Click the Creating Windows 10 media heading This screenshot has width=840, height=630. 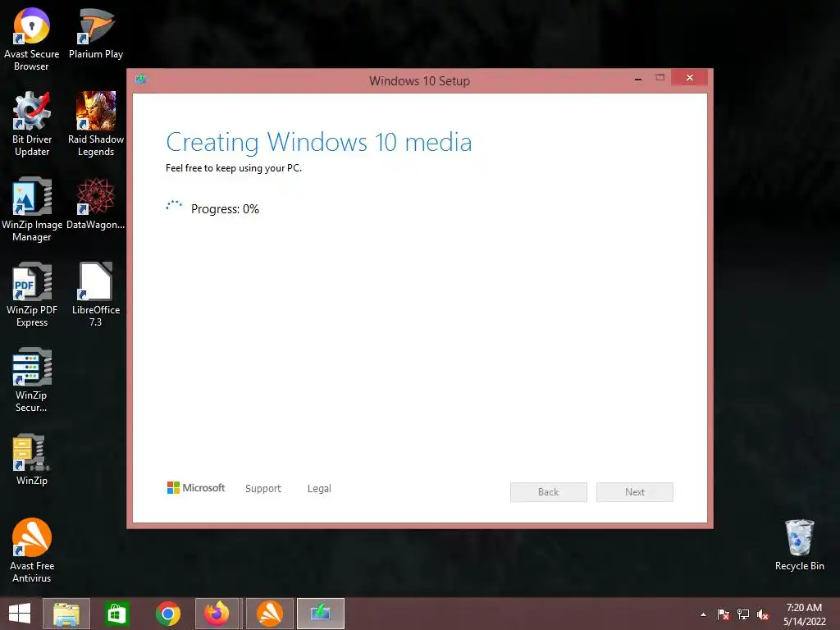pyautogui.click(x=319, y=143)
